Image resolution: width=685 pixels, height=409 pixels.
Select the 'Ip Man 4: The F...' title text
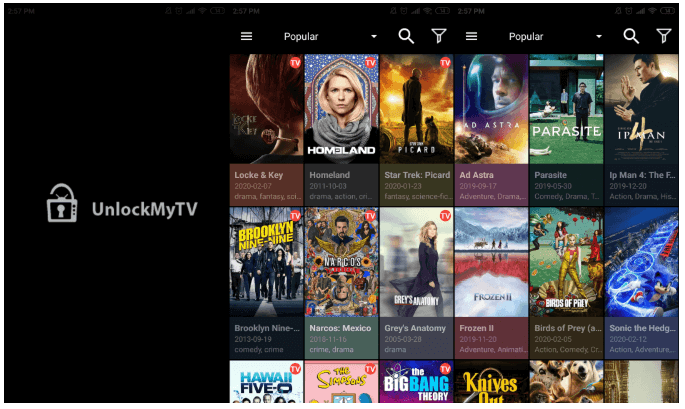click(642, 175)
